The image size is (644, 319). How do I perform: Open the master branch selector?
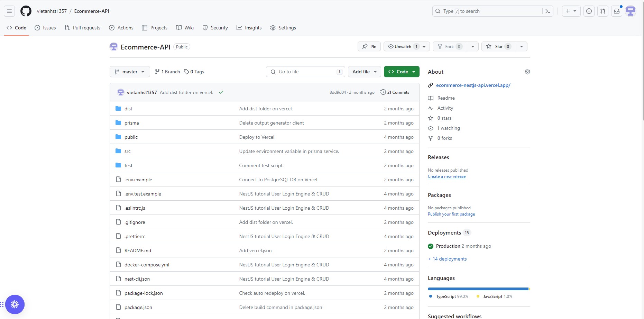[x=130, y=72]
